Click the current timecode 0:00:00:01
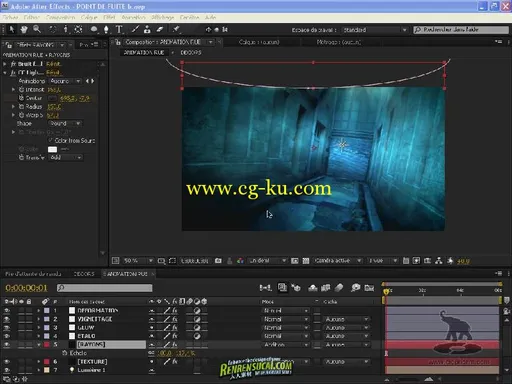 pos(26,288)
